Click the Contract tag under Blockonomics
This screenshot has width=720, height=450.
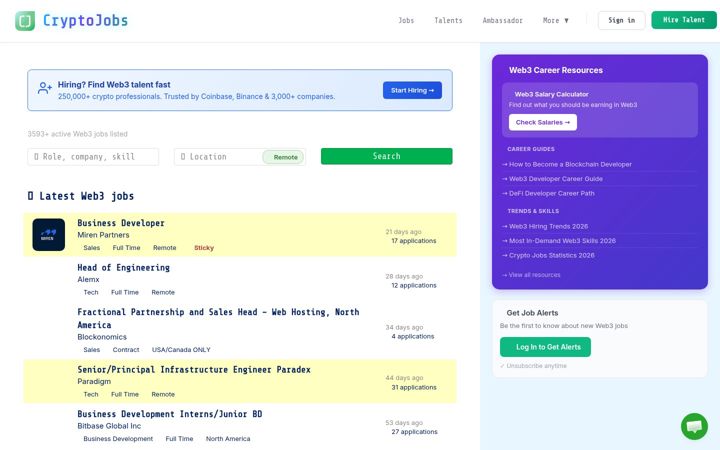click(126, 350)
